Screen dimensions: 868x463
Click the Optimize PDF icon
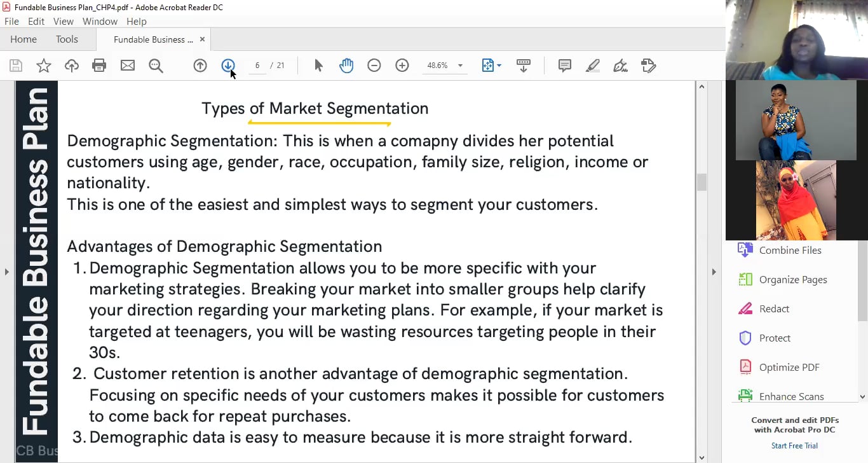[745, 367]
